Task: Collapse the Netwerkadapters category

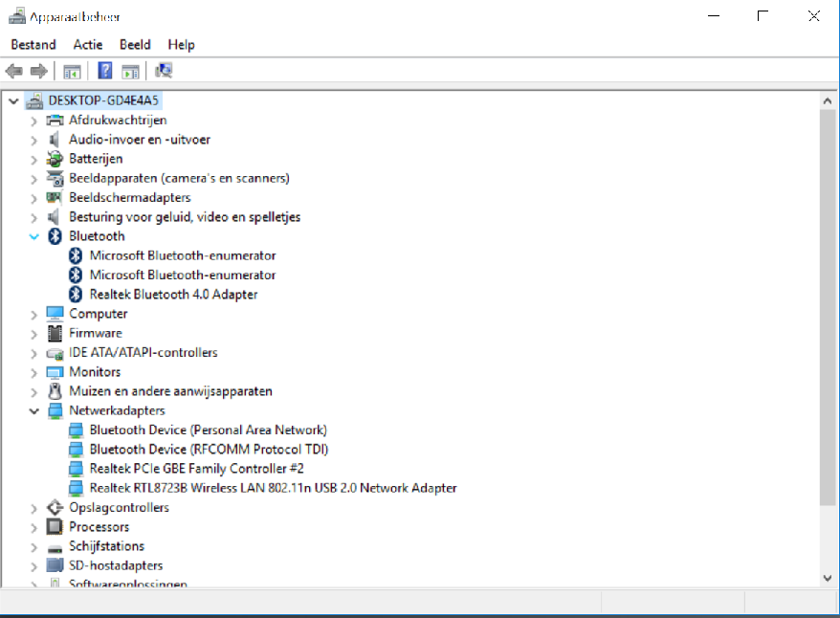Action: click(34, 410)
